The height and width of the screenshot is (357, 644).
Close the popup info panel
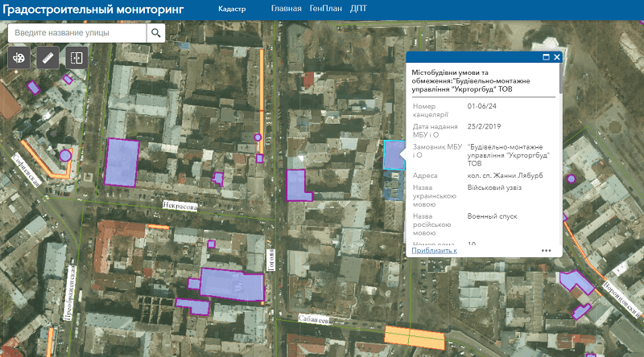(557, 57)
